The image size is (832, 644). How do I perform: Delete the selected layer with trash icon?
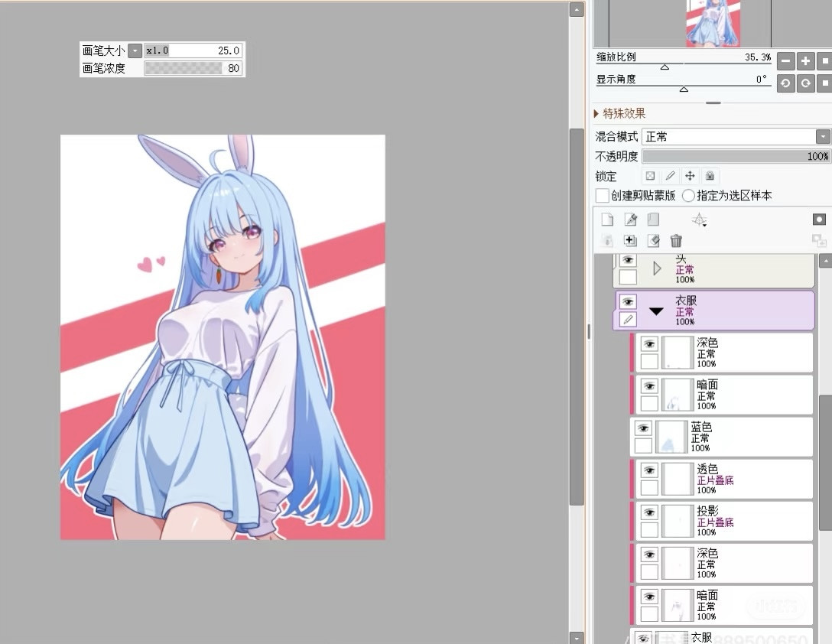point(676,241)
